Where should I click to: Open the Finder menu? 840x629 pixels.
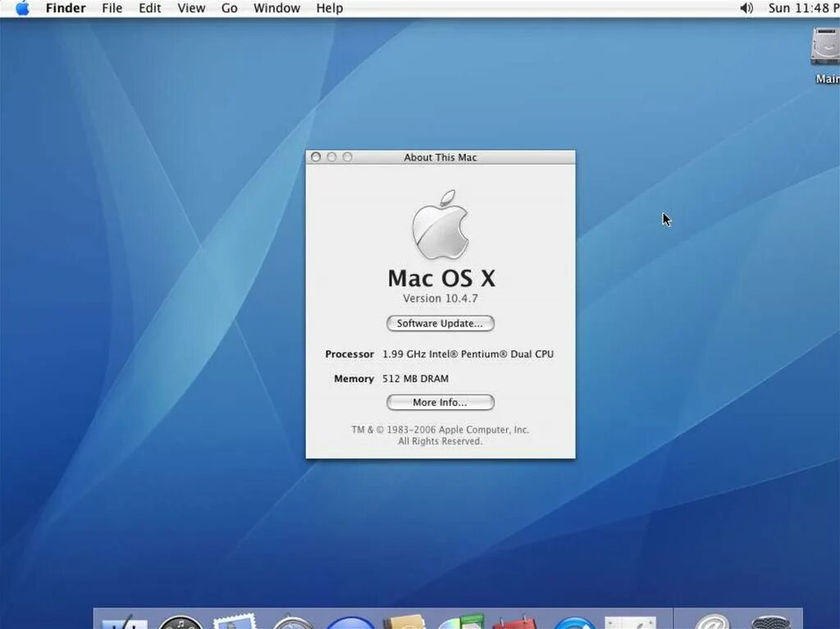tap(66, 8)
